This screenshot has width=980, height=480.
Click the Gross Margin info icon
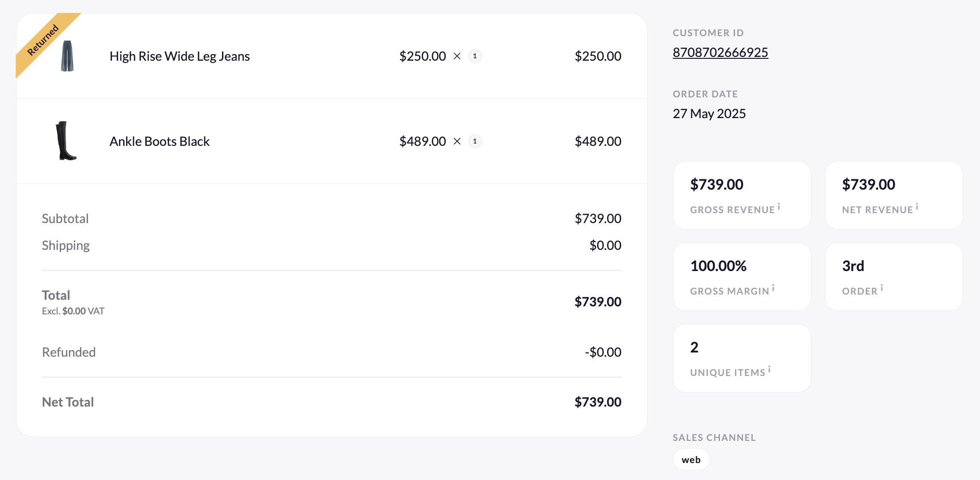click(x=773, y=288)
